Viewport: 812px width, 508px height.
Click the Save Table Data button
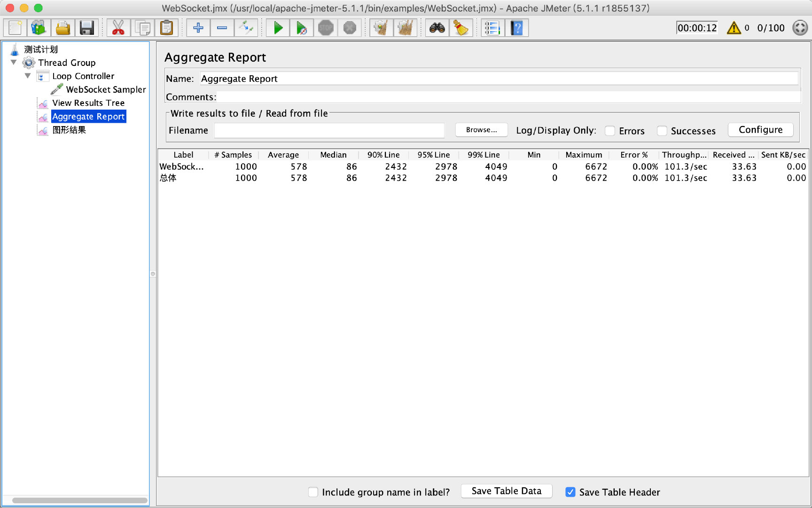pos(507,491)
